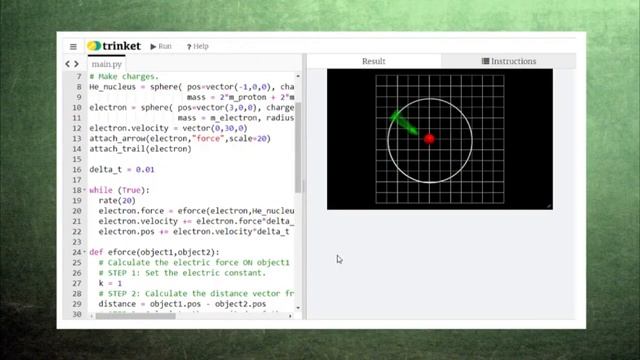Screen dimensions: 640x360
Task: Click the horizontal scroll-left arrow
Action: click(92, 316)
